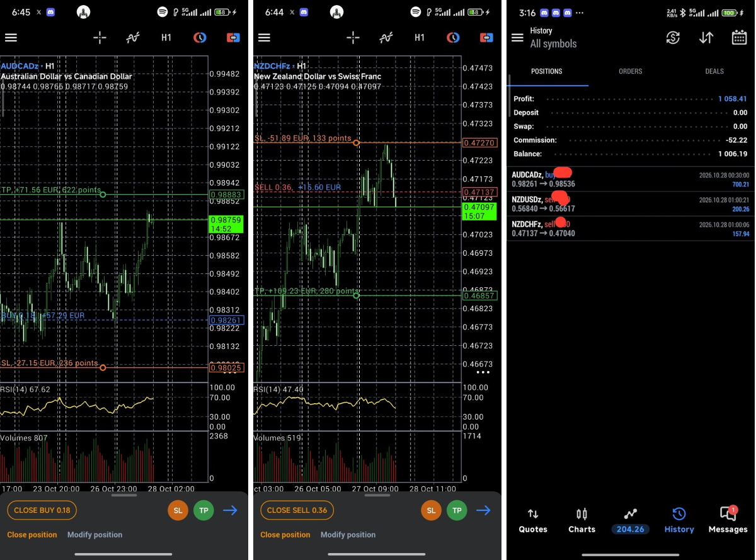Screen dimensions: 756x560
Task: Tap the orange SL button beside CLOSE BUY 0.18
Action: 178,510
